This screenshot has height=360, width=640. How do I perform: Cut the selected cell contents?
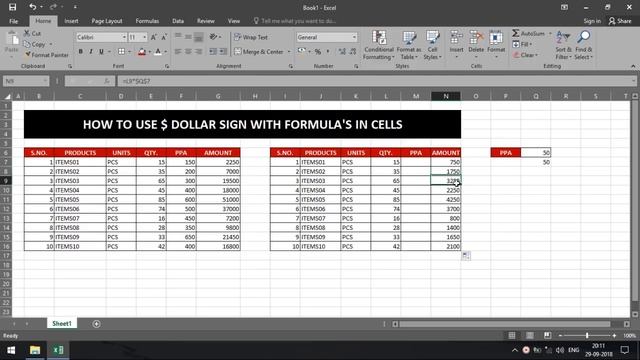[32, 33]
